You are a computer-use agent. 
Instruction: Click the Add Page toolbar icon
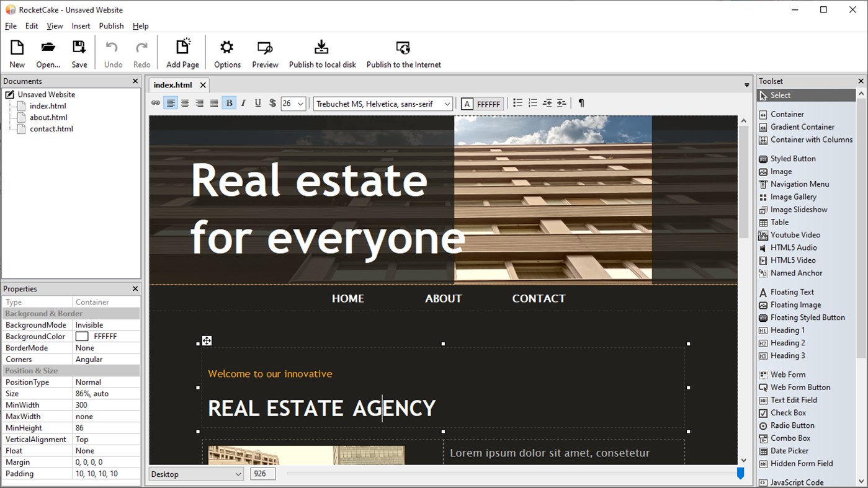(x=182, y=52)
